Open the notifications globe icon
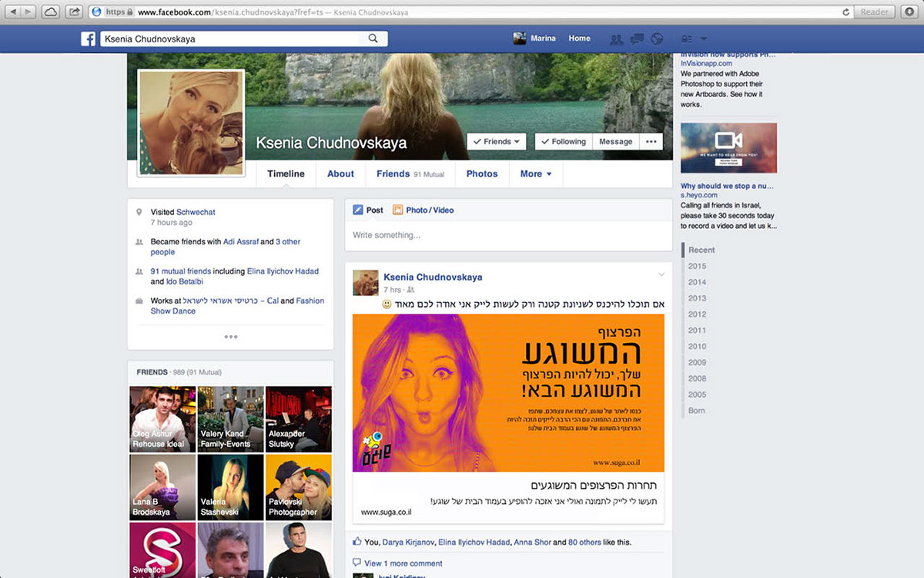924x578 pixels. [x=657, y=39]
